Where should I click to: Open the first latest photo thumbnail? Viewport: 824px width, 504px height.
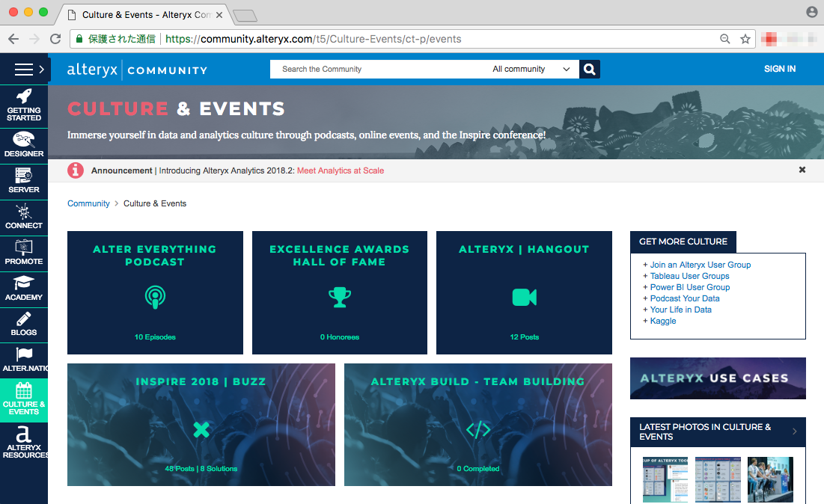coord(665,480)
